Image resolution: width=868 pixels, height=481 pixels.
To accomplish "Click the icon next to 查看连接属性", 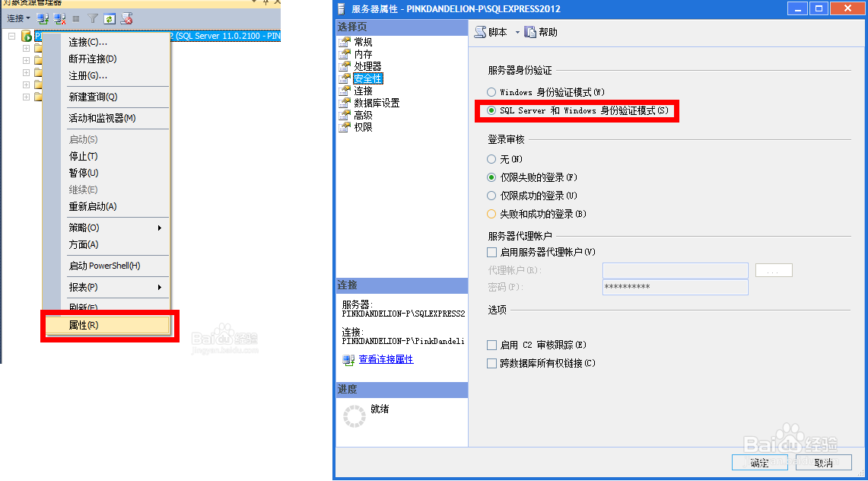I will [x=348, y=360].
